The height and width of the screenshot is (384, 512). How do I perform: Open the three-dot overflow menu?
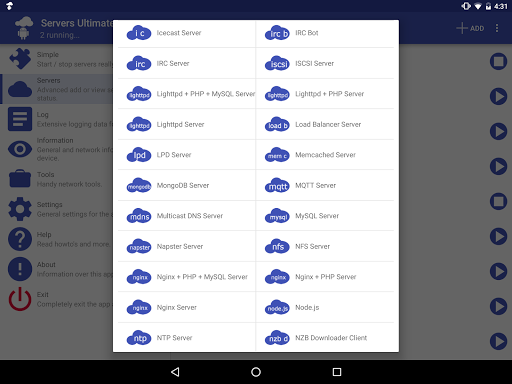coord(497,28)
